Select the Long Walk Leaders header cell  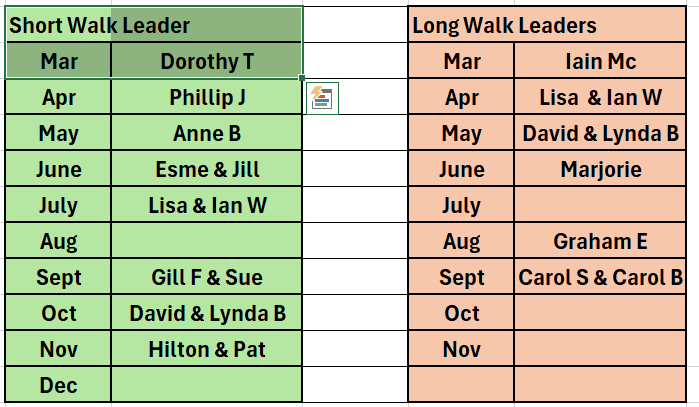tap(552, 26)
